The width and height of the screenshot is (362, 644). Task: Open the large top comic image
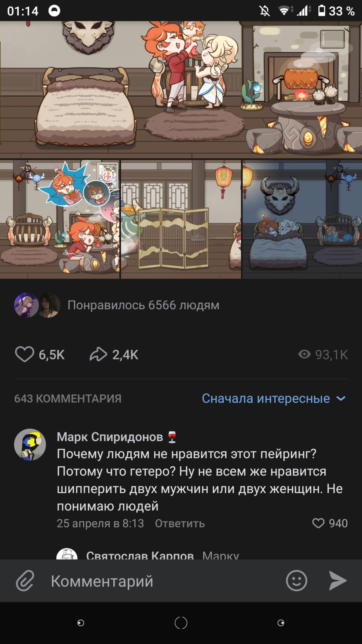click(181, 90)
